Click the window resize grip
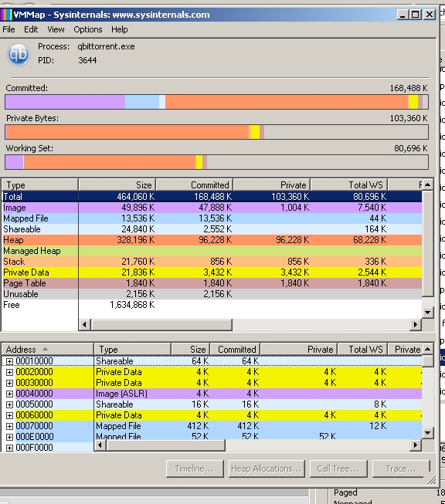Image resolution: width=445 pixels, height=504 pixels. pyautogui.click(x=432, y=480)
